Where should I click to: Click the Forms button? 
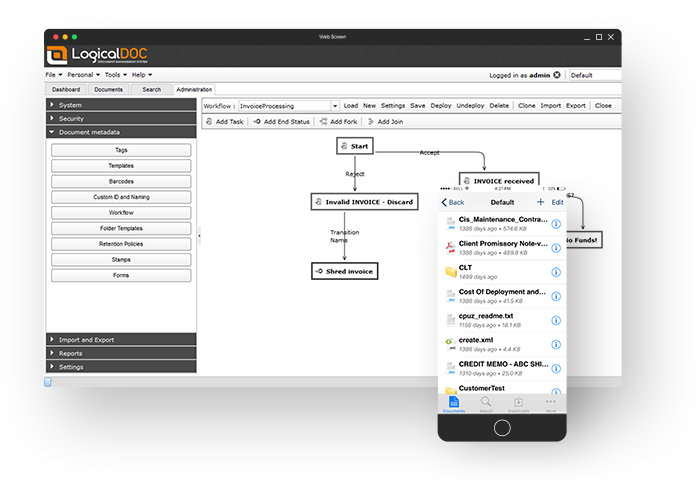pyautogui.click(x=121, y=275)
